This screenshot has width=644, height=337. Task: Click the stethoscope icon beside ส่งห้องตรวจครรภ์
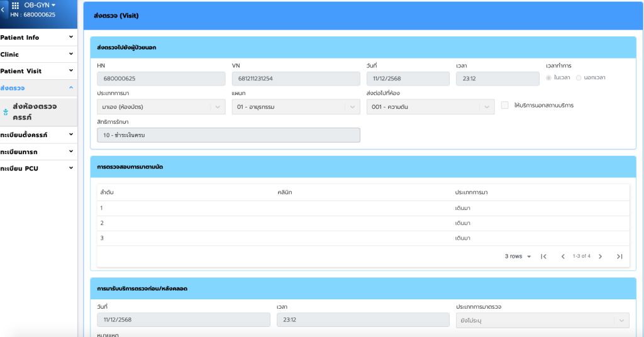pos(6,112)
